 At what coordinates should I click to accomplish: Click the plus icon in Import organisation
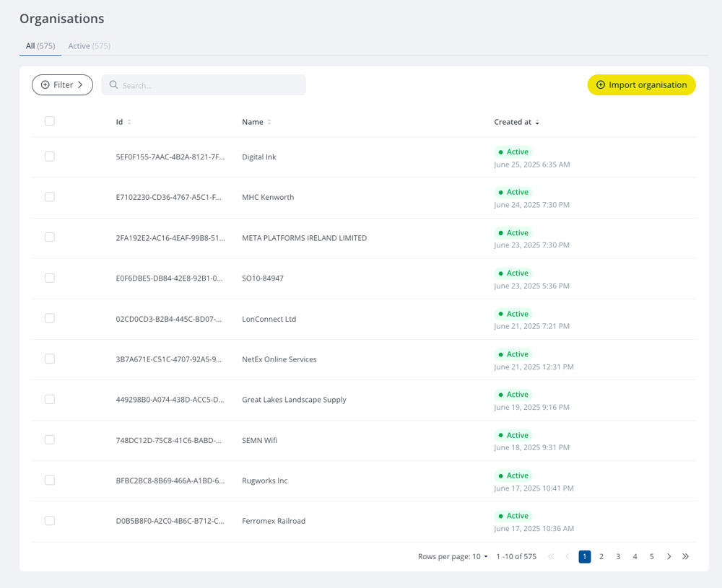click(601, 84)
